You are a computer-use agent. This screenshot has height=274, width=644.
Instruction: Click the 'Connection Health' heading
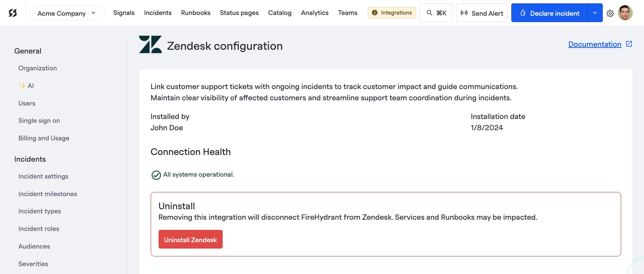coord(190,152)
